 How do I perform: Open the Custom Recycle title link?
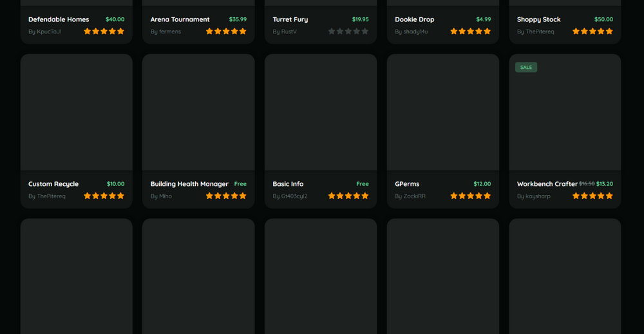coord(53,184)
